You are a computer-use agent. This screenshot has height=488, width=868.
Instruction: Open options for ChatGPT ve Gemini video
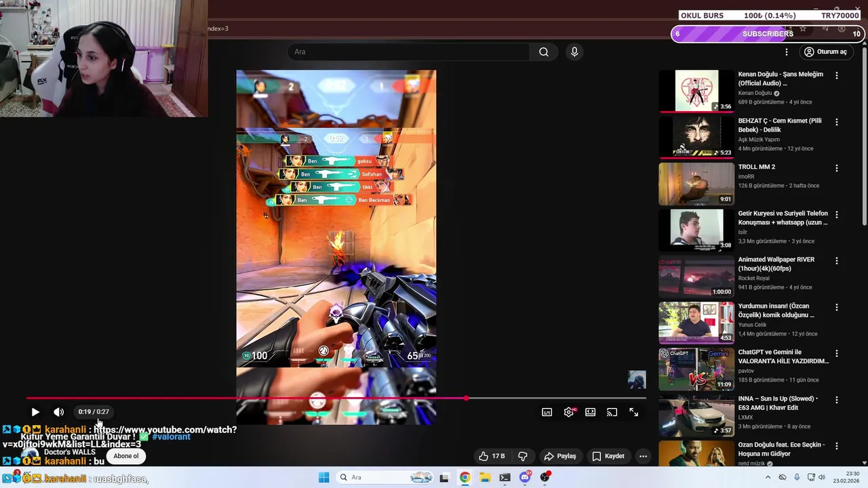[837, 354]
